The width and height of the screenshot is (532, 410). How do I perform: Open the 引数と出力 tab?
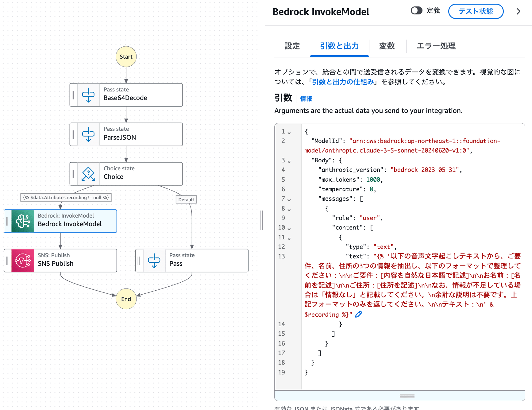339,46
